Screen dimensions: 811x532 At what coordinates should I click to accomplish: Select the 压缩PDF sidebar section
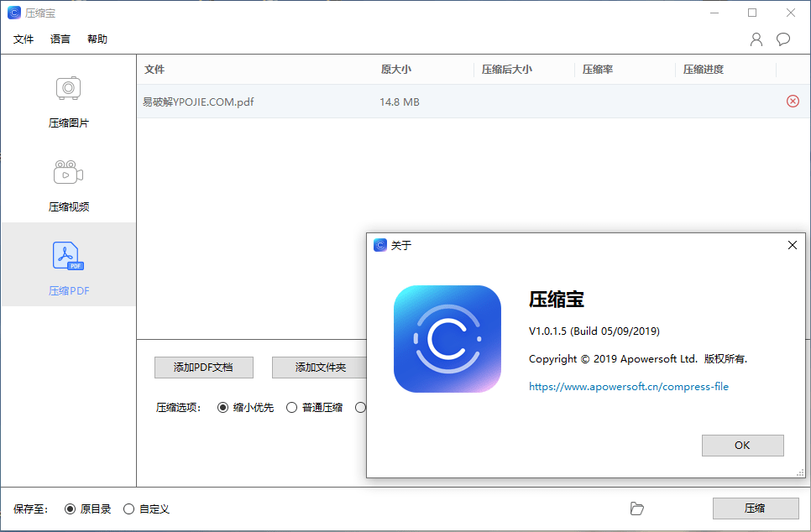pyautogui.click(x=68, y=264)
